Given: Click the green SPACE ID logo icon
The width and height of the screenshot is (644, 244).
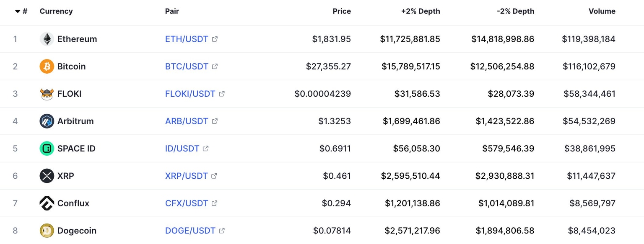Looking at the screenshot, I should tap(47, 148).
